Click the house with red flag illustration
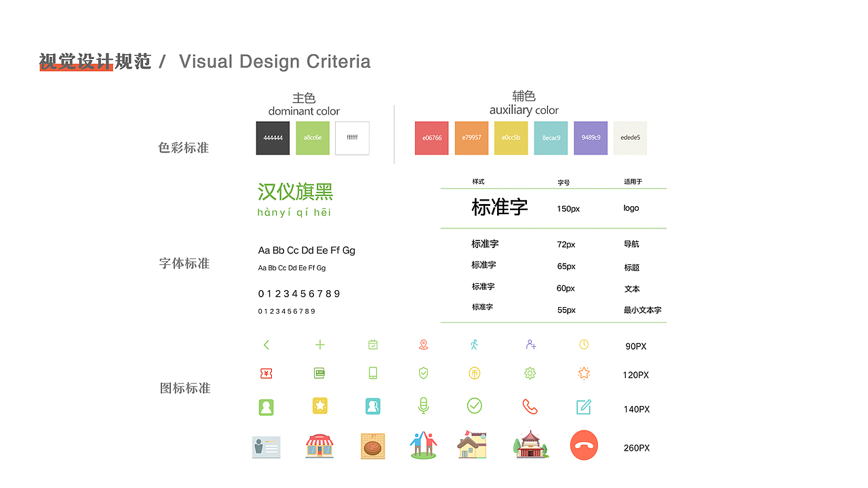868x488 pixels. pos(472,443)
